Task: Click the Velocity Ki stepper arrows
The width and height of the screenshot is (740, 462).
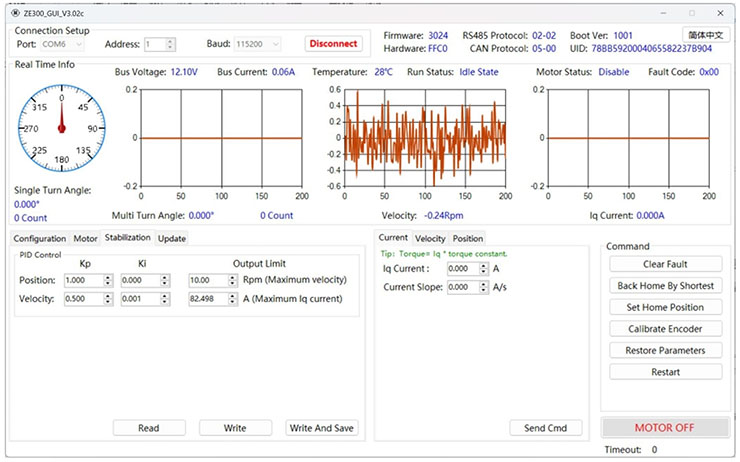Action: tap(165, 299)
